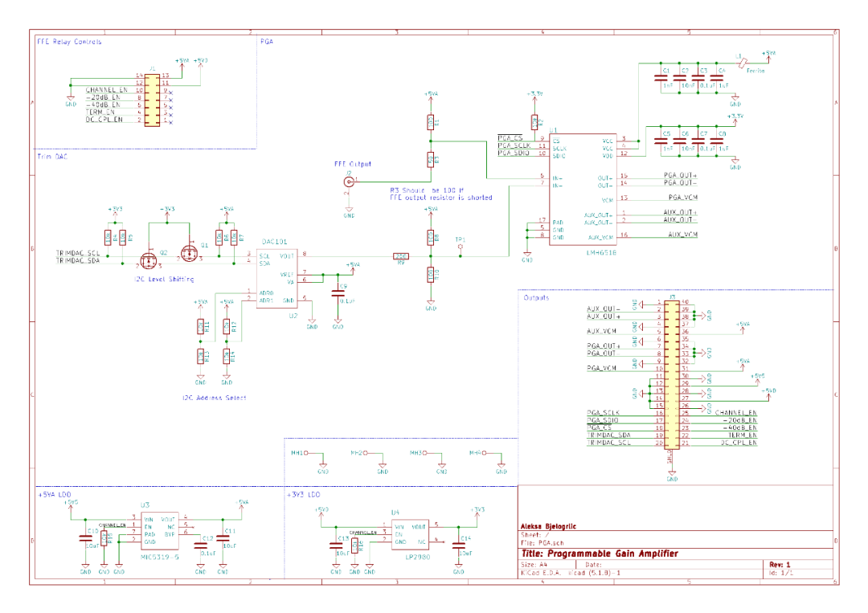Click the J1 yellow header connector symbol
Image resolution: width=868 pixels, height=613 pixels.
152,100
